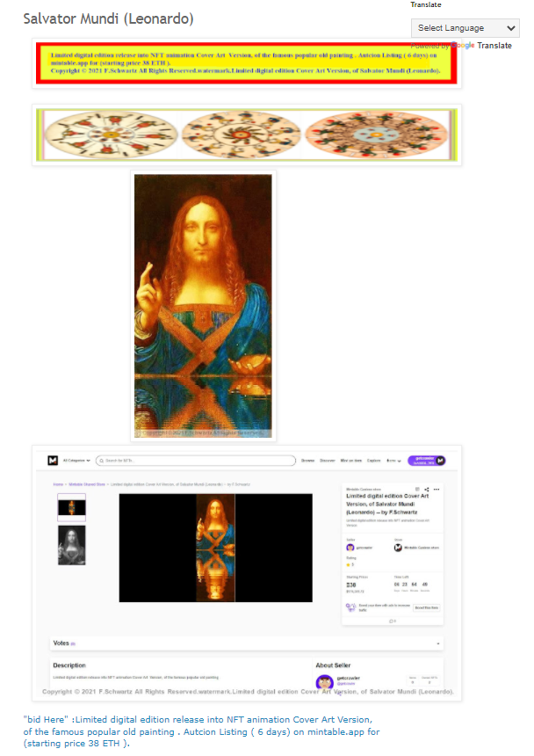Viewport: 534px width, 756px height.
Task: Open the More menu dropdown in navbar
Action: (x=393, y=461)
